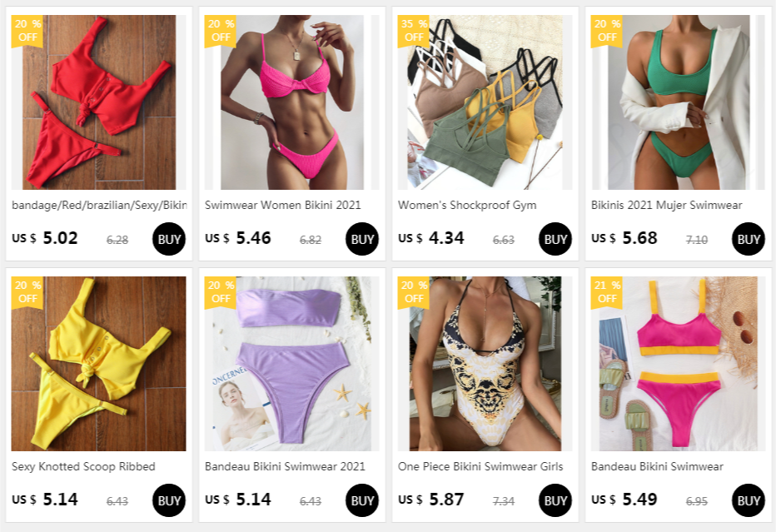Open the yellow knotted bikini image
This screenshot has width=776, height=532.
[x=99, y=364]
